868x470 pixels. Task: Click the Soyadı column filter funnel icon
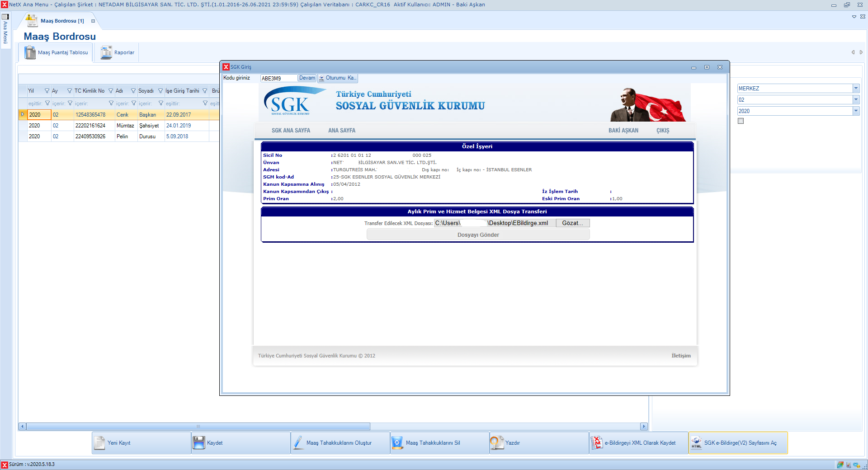pyautogui.click(x=160, y=91)
